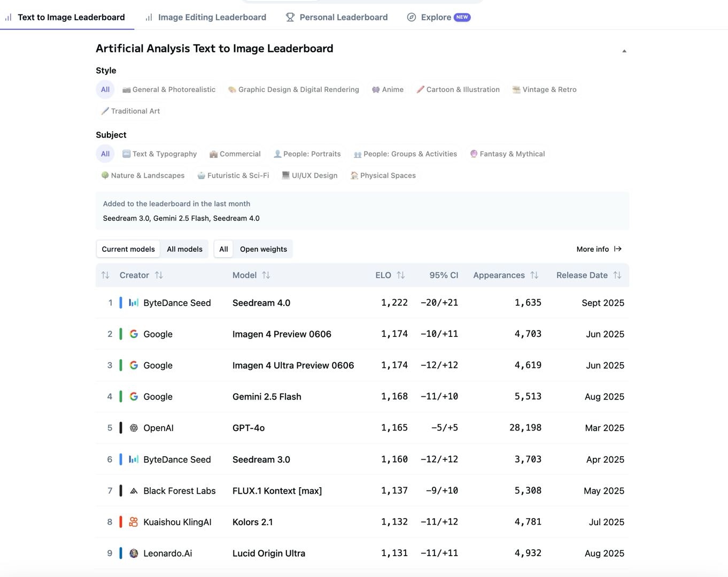
Task: Sort table by Model column arrows
Action: point(266,275)
